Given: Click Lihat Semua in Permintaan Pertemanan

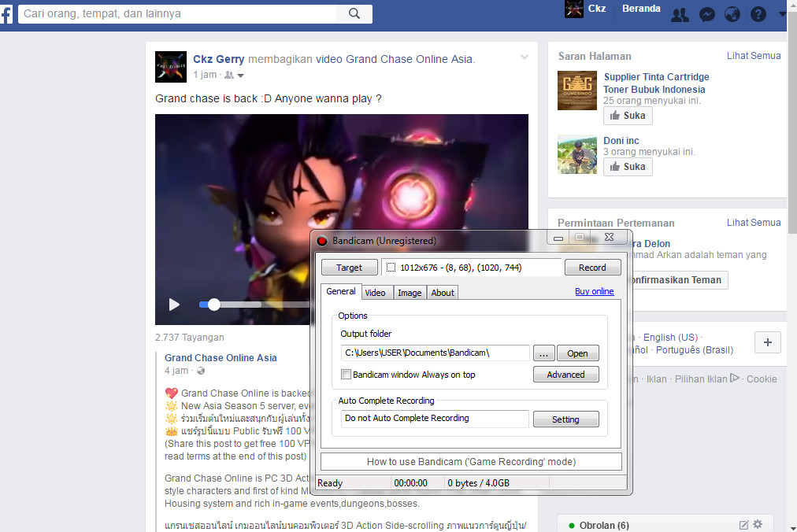Looking at the screenshot, I should coord(753,223).
